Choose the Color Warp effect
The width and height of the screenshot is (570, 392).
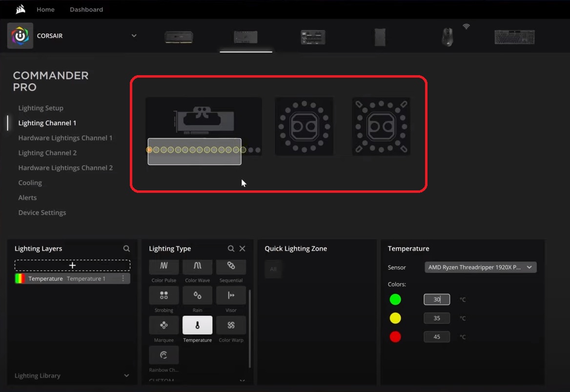pos(231,325)
